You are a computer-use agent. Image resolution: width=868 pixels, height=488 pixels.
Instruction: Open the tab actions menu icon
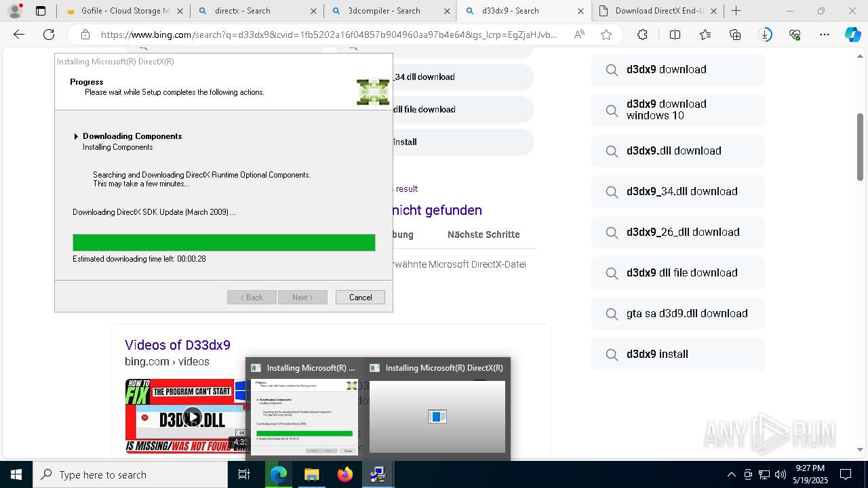point(41,11)
